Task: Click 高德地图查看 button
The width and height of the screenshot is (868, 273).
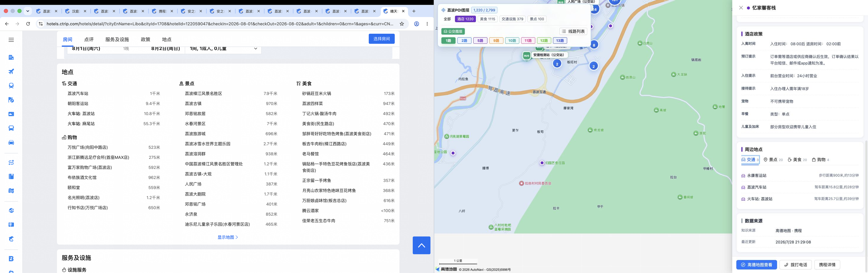Action: [756, 265]
